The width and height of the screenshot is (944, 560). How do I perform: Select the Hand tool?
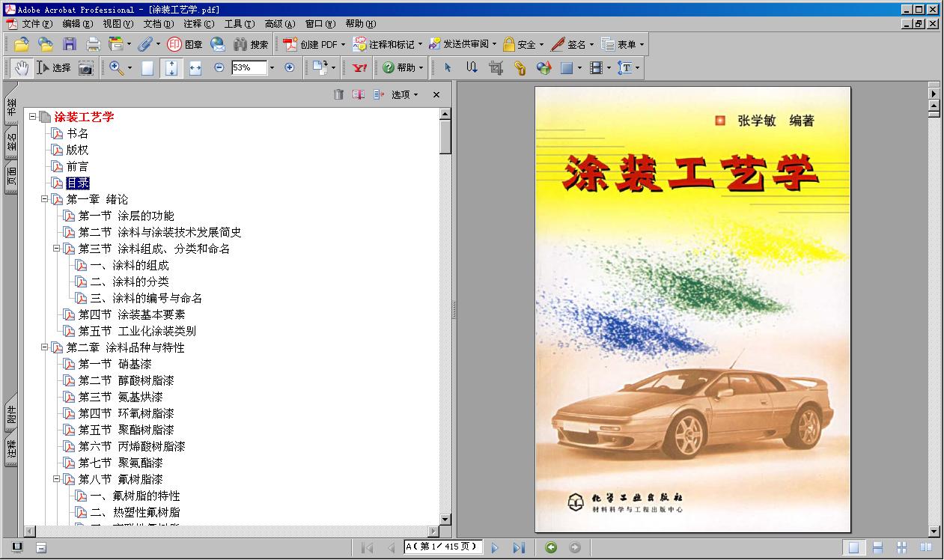(21, 67)
